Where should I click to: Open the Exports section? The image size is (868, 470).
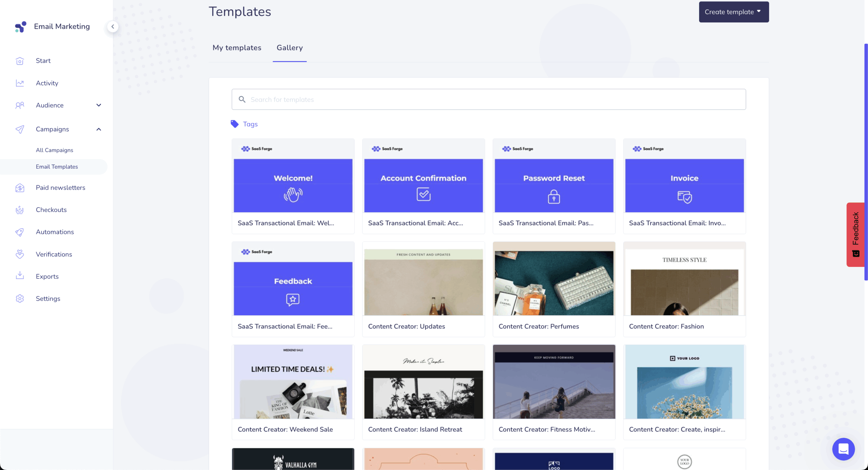pyautogui.click(x=47, y=276)
